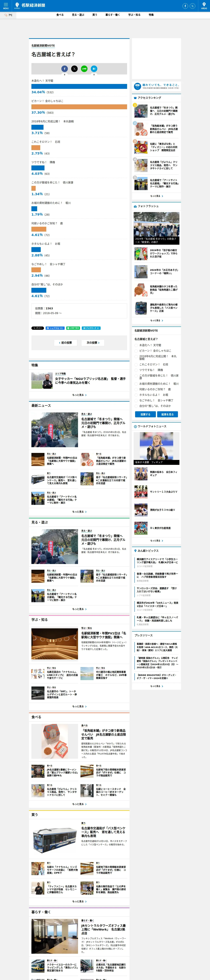Screen dimensions: 210x980
Task: Open the AREAS map pin icon
Action: [204, 6]
